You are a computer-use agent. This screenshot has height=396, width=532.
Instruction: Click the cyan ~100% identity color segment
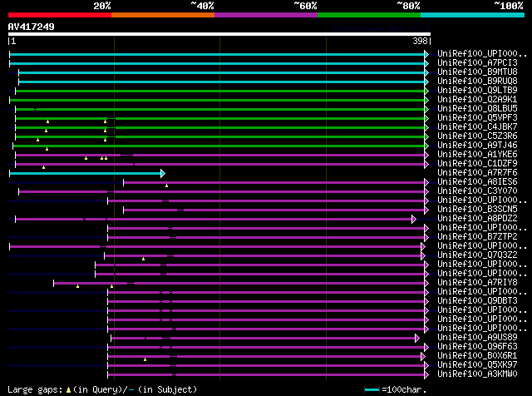tap(473, 15)
